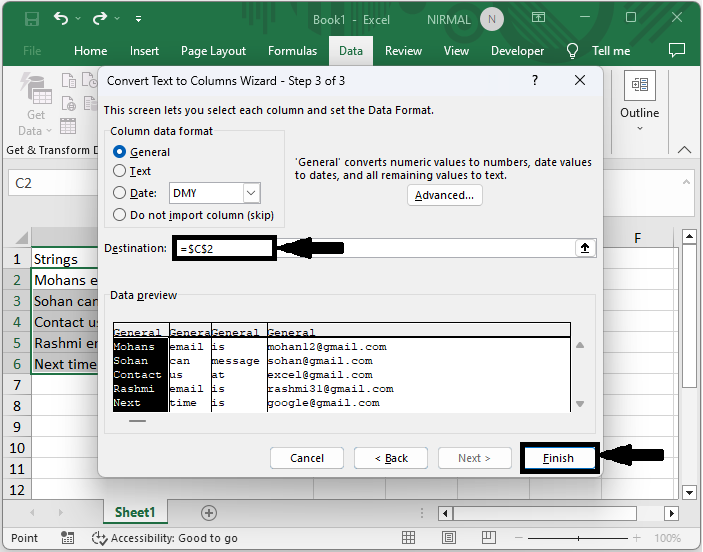The width and height of the screenshot is (703, 552).
Task: Click the Finish button
Action: pyautogui.click(x=558, y=458)
